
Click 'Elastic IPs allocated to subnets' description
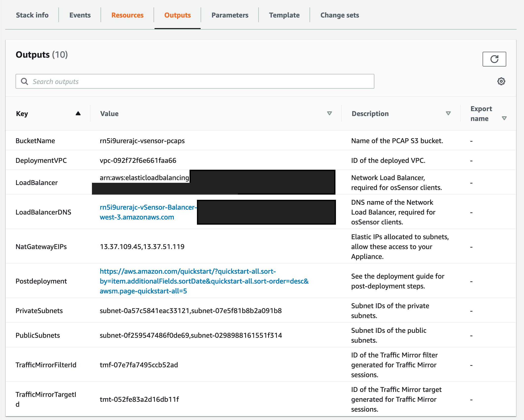point(400,247)
